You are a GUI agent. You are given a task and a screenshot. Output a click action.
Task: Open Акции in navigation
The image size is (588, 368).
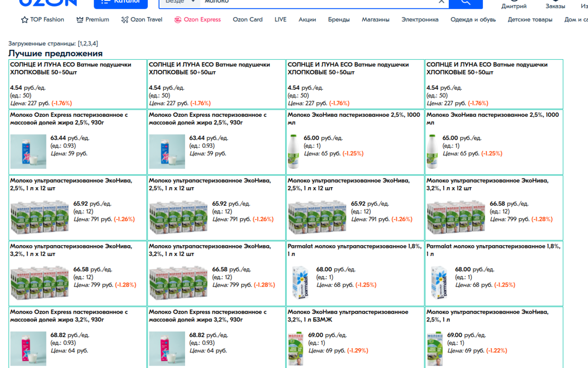click(307, 19)
